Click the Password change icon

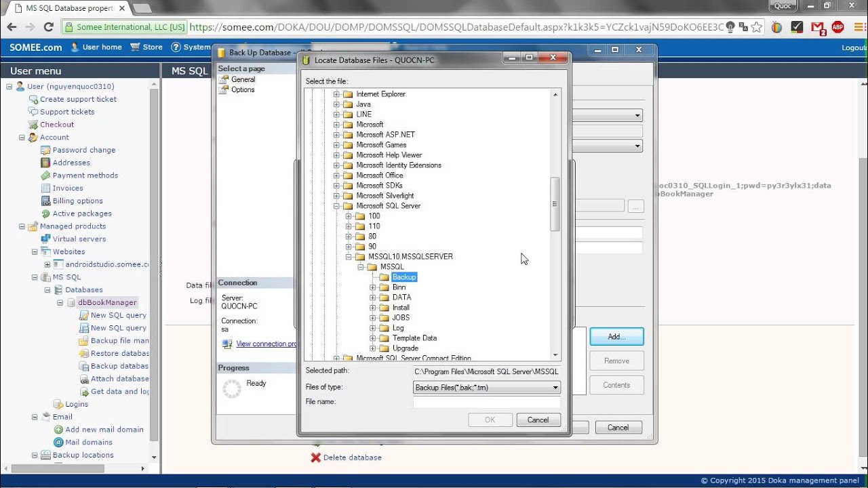(x=45, y=150)
